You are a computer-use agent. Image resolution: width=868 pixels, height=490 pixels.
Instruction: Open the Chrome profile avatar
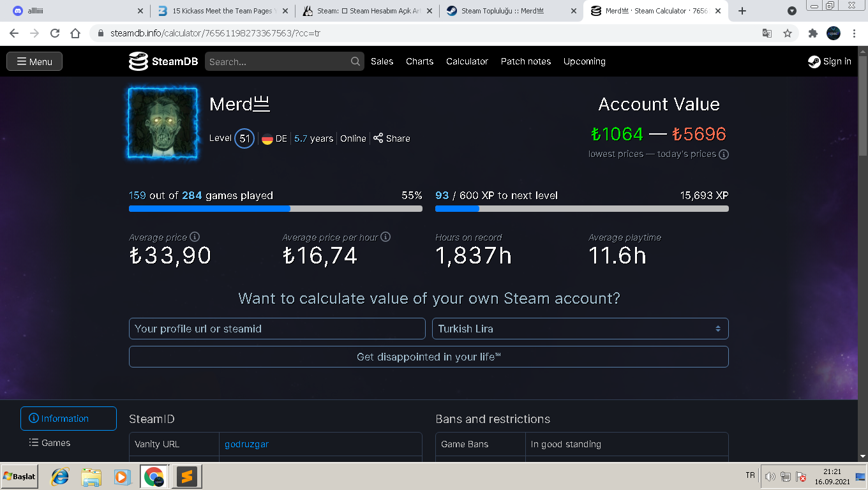(834, 33)
